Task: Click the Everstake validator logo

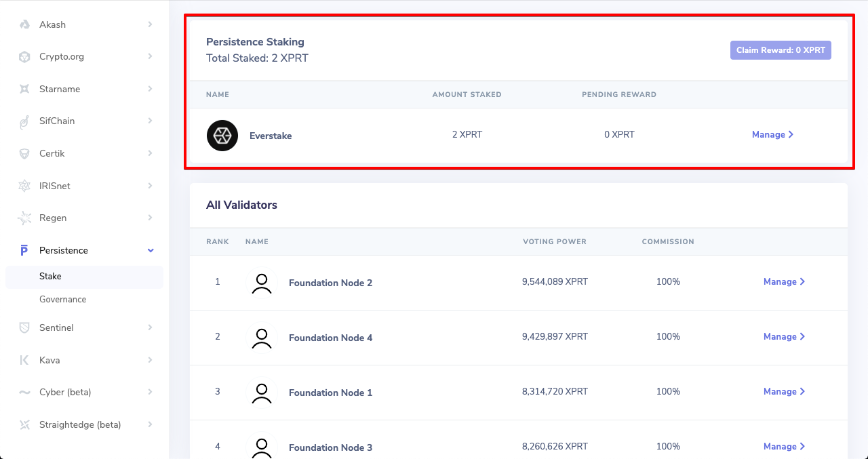Action: coord(222,136)
